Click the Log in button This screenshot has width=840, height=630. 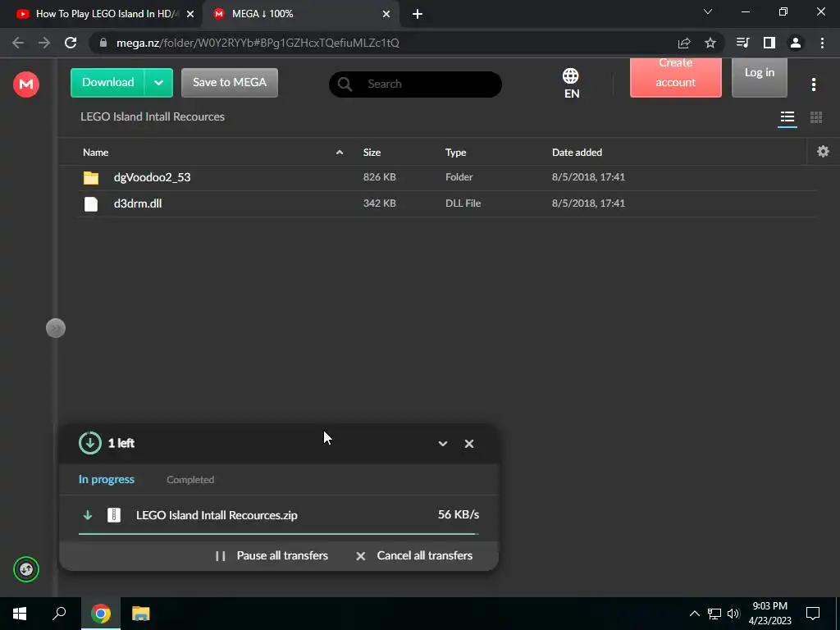click(759, 78)
